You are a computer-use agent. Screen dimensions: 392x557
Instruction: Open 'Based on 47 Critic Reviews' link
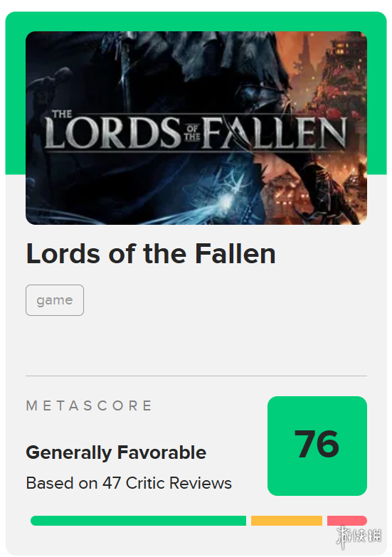pyautogui.click(x=129, y=483)
